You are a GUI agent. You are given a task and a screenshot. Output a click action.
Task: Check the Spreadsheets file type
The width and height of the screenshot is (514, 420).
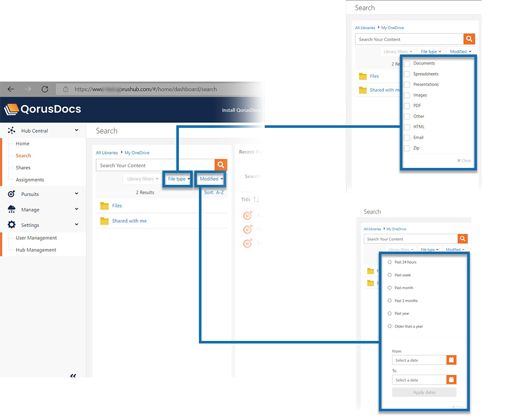pos(407,74)
